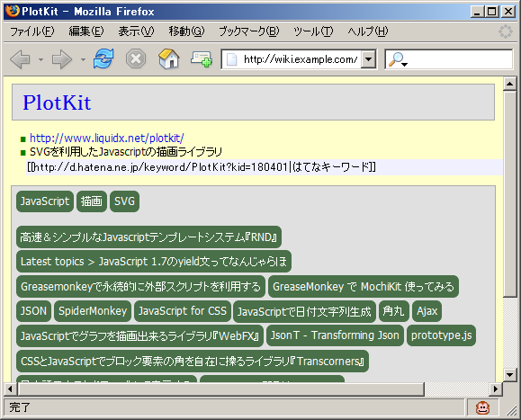Click the 完了 status bar text
The height and width of the screenshot is (420, 521).
click(20, 407)
